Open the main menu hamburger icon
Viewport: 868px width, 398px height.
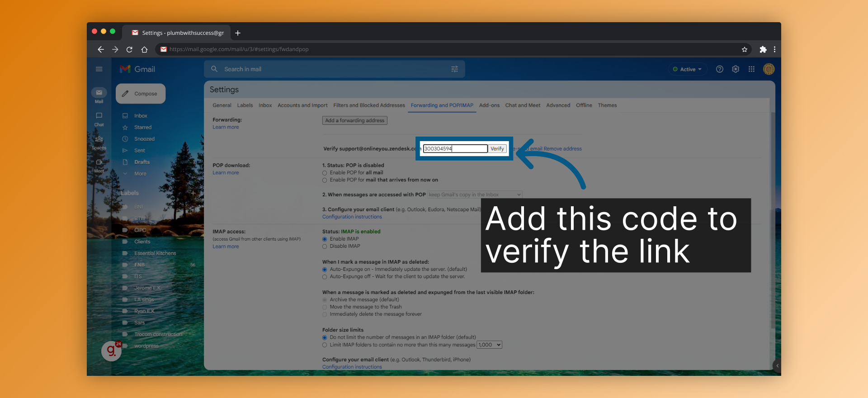pos(99,69)
